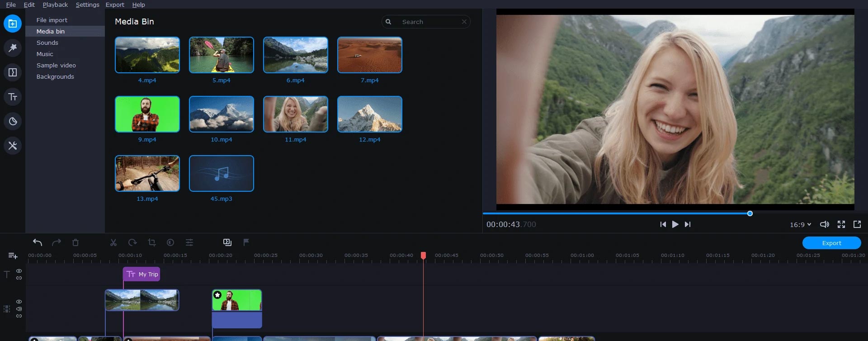Screen dimensions: 868x341
Task: Open Clip properties sliders icon
Action: coord(189,242)
